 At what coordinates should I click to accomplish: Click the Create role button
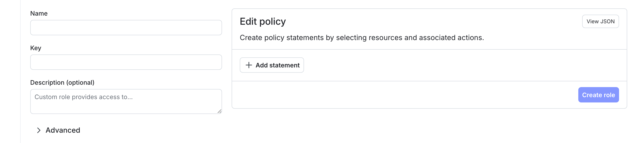point(598,95)
